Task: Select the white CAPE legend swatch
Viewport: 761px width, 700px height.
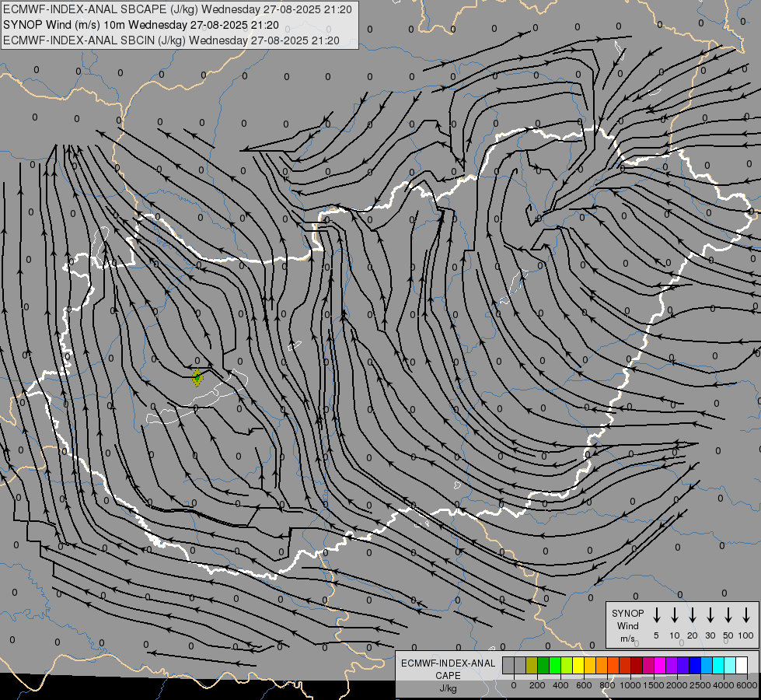Action: (x=741, y=665)
